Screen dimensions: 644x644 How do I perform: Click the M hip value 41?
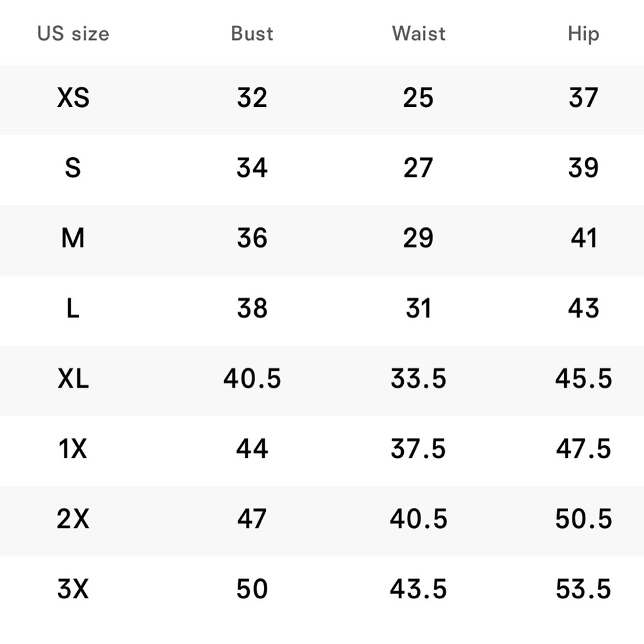583,238
